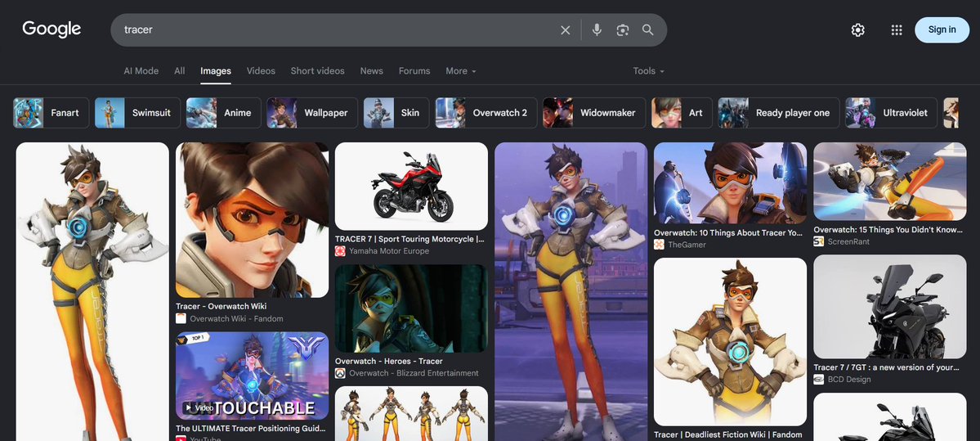
Task: Filter images by Wallpaper chip
Action: [312, 113]
